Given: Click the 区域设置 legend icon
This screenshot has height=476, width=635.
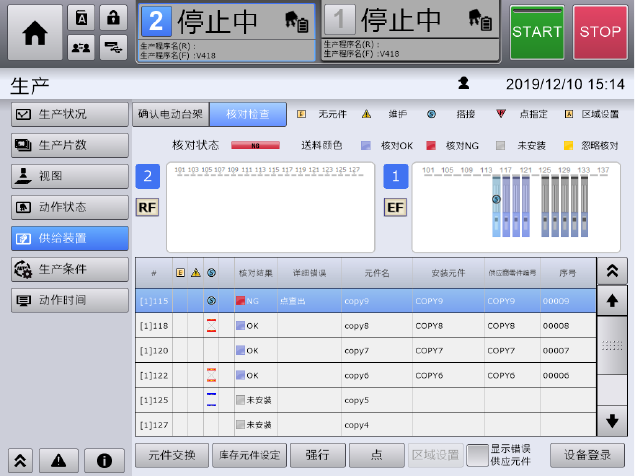Looking at the screenshot, I should pyautogui.click(x=569, y=114).
